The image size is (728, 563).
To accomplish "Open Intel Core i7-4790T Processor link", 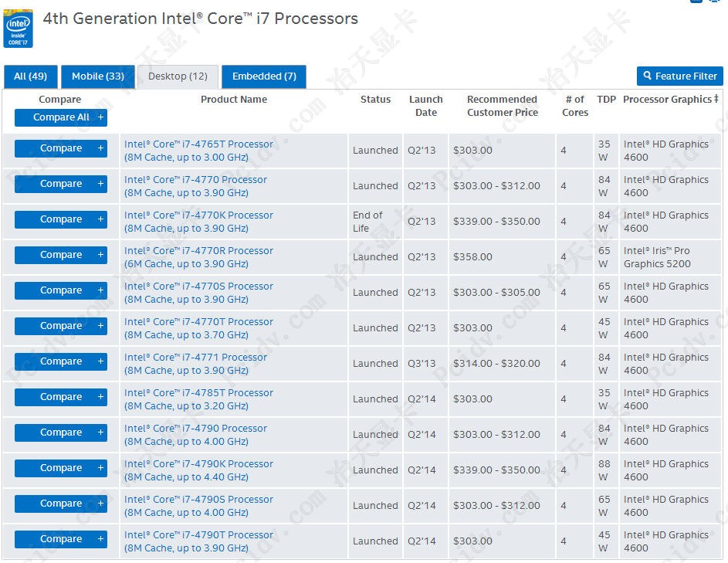I will pyautogui.click(x=198, y=541).
